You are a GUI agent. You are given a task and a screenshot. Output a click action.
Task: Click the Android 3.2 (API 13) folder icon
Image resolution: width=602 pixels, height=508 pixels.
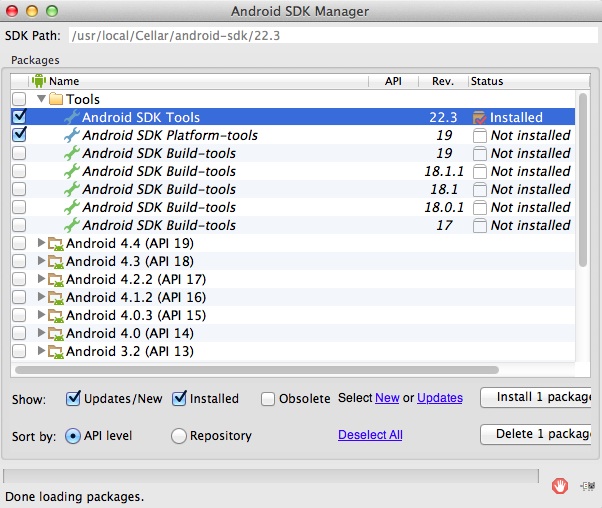pyautogui.click(x=57, y=351)
